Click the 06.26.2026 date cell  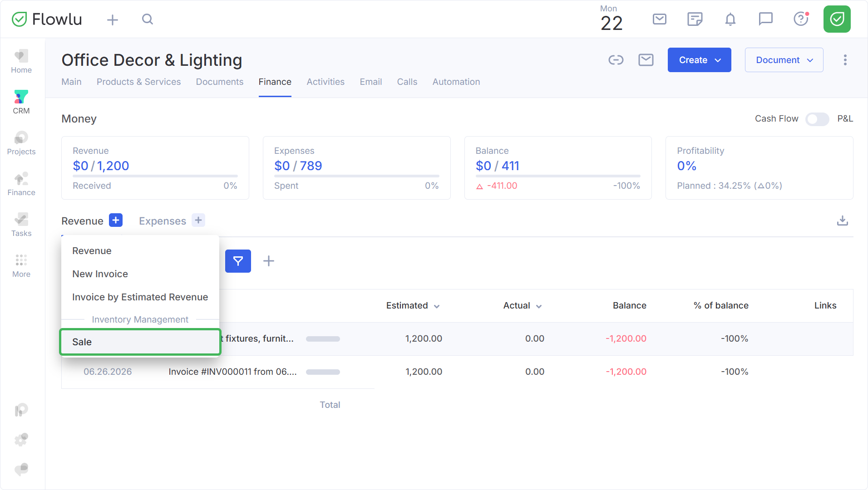[x=108, y=372]
